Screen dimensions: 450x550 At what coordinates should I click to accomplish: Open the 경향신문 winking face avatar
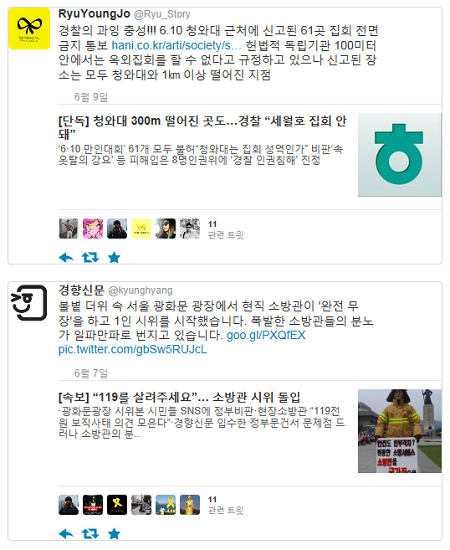point(29,303)
